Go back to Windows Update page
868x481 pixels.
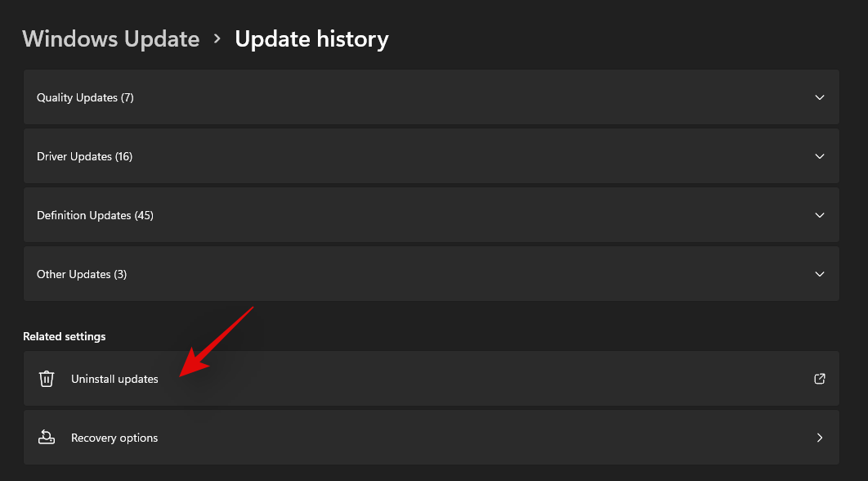click(110, 39)
